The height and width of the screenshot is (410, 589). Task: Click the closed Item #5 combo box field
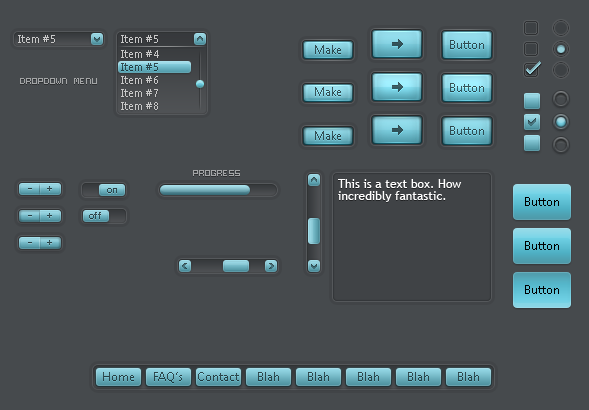[x=59, y=39]
